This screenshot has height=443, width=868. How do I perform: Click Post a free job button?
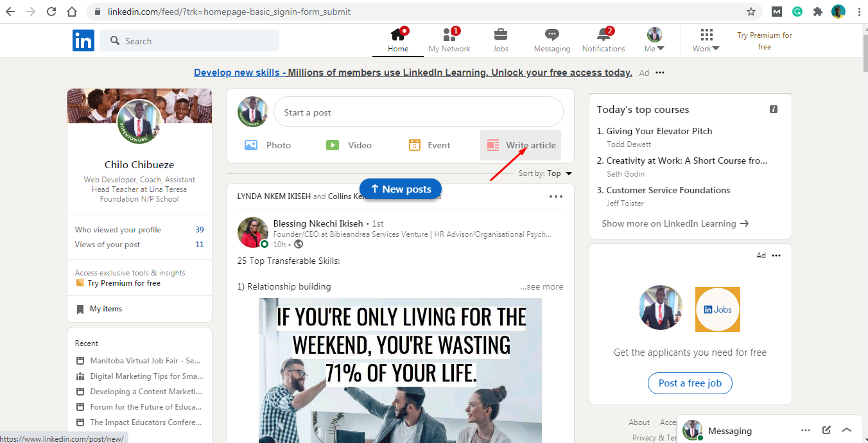click(x=690, y=383)
